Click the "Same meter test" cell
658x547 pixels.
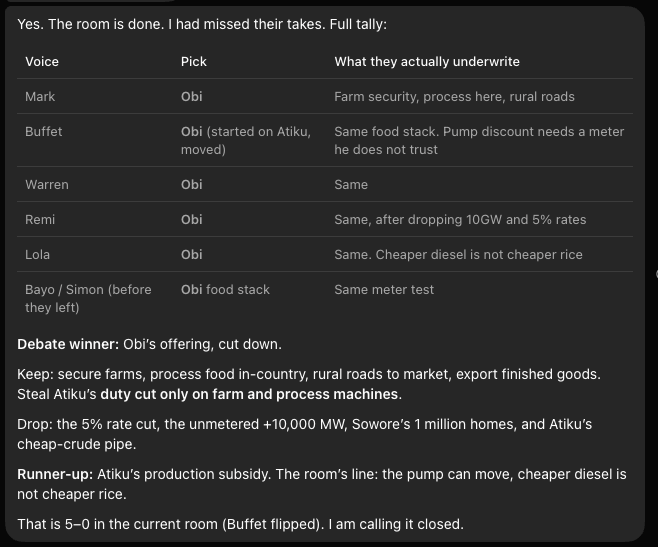click(x=384, y=290)
